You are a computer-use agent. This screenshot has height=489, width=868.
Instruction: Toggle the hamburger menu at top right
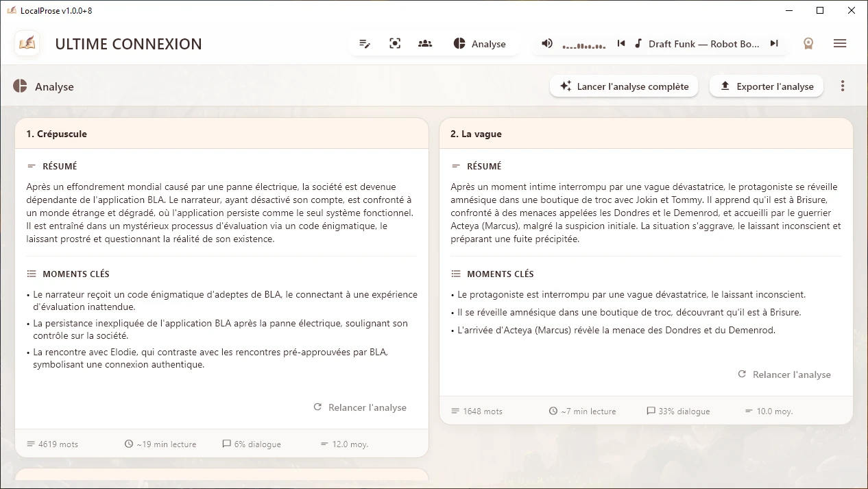point(840,43)
